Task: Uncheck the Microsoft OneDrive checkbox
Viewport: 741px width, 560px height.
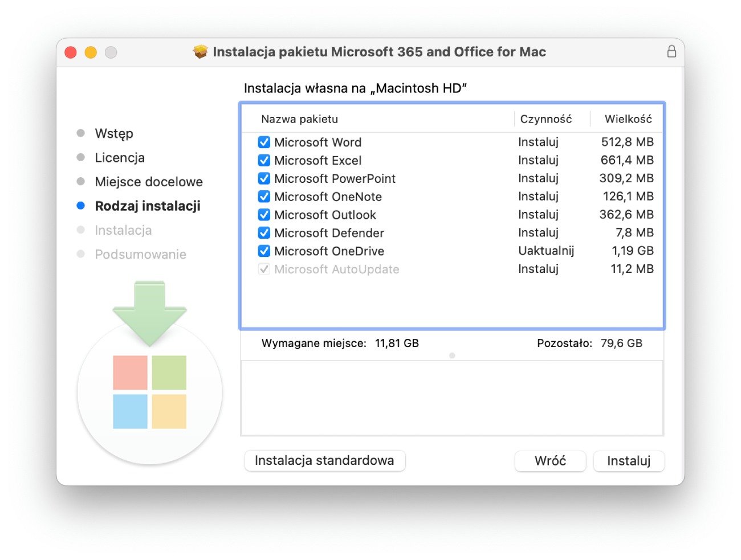Action: coord(264,251)
